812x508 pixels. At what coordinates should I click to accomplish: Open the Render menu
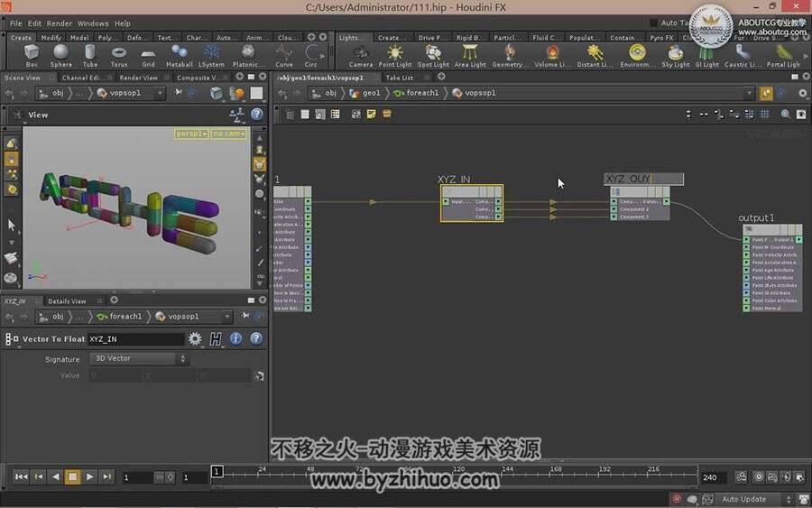60,23
